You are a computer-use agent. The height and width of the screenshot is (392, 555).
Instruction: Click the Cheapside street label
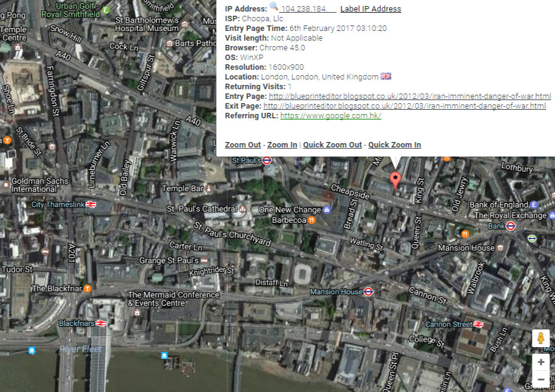[x=350, y=192]
